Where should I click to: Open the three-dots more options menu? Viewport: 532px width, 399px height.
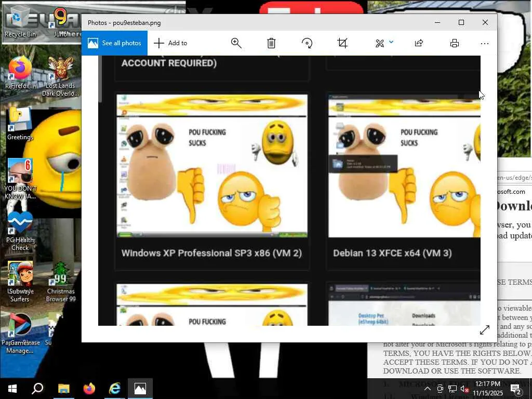click(x=485, y=44)
